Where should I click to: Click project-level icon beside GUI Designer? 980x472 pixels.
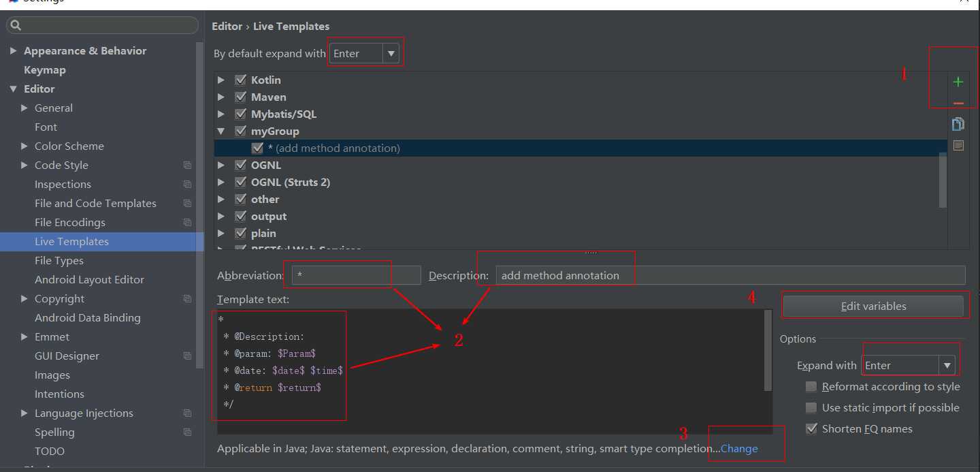(x=187, y=356)
